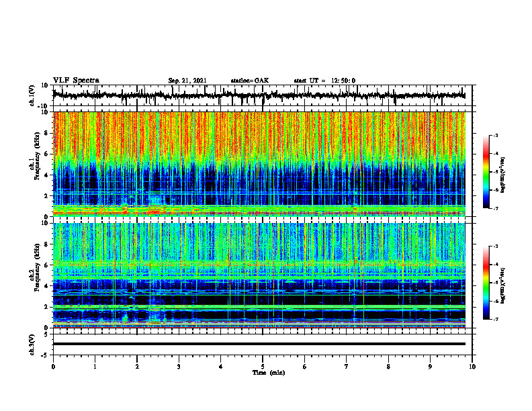
Task: Click the ch.1 voltage waveform trace
Action: coord(259,95)
